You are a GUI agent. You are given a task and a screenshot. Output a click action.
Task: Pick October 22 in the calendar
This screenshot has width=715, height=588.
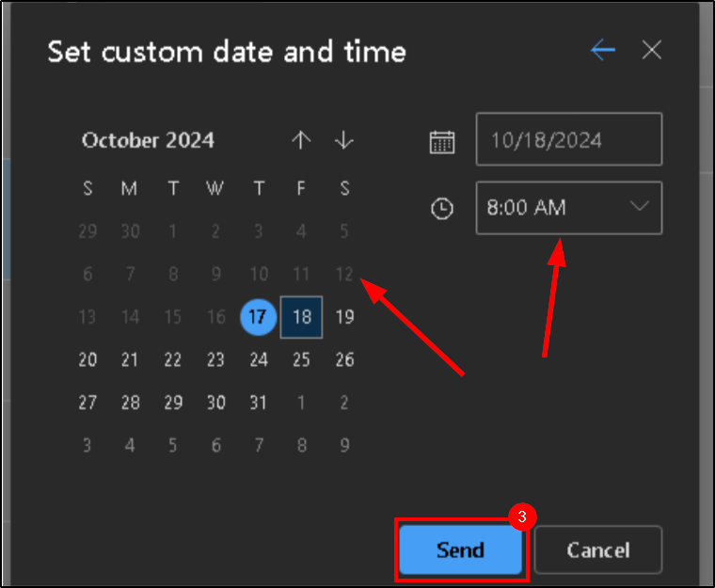click(173, 359)
